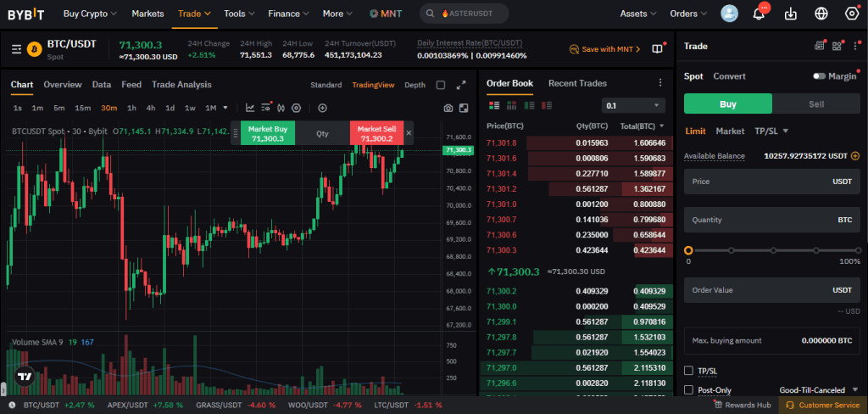The width and height of the screenshot is (868, 414).
Task: Show only buy orders in order book
Action: pyautogui.click(x=529, y=104)
